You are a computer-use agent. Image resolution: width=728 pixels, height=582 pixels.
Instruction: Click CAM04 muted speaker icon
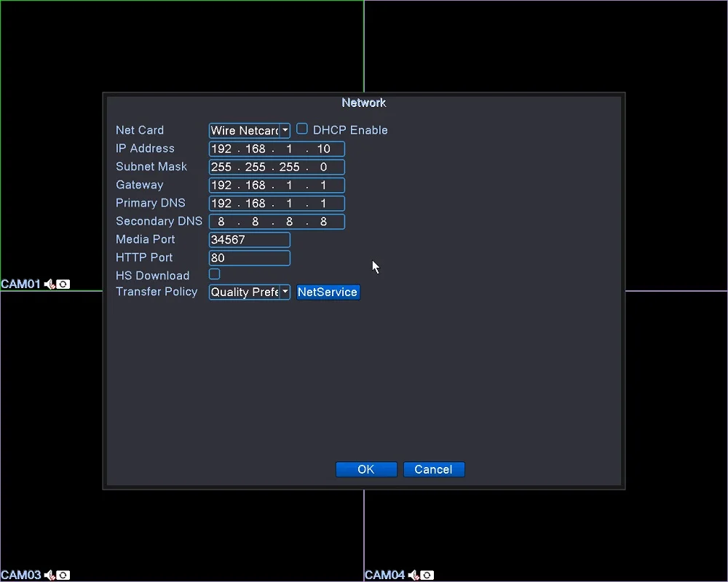coord(414,575)
